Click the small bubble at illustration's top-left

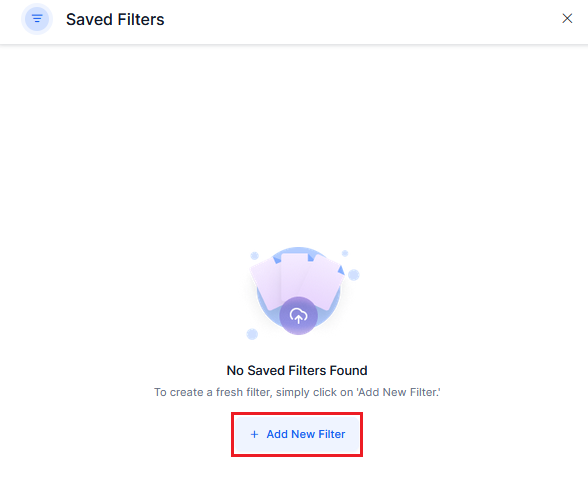255,256
